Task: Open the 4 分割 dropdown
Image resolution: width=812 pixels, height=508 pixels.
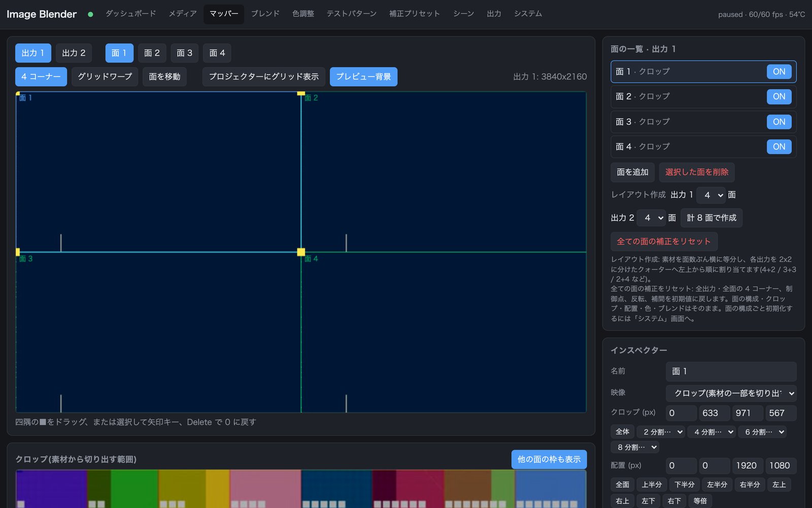Action: point(712,432)
